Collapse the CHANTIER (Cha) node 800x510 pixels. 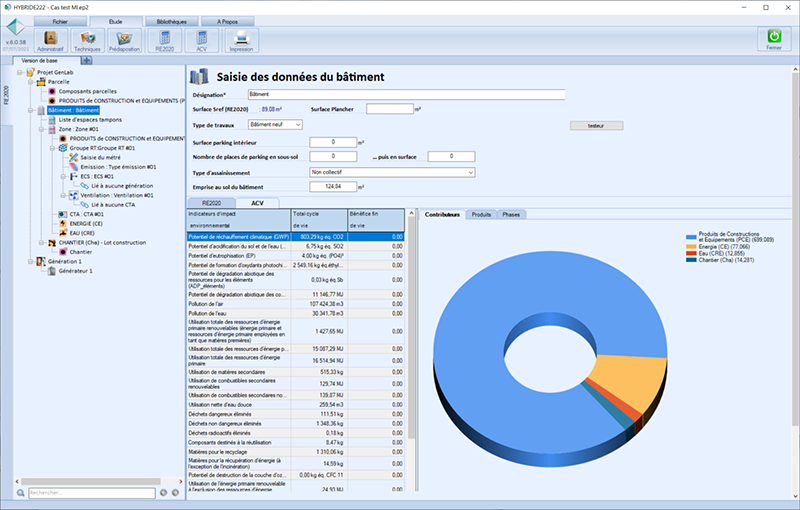(41, 243)
